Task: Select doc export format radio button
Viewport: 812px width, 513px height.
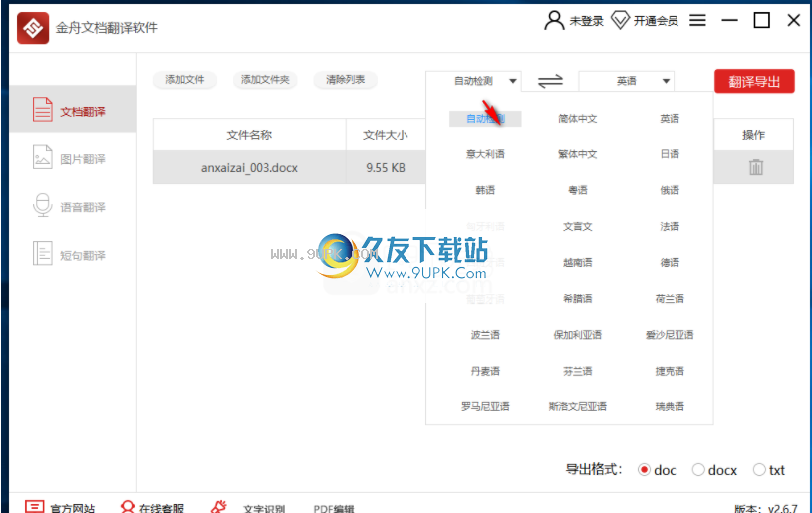Action: click(644, 469)
